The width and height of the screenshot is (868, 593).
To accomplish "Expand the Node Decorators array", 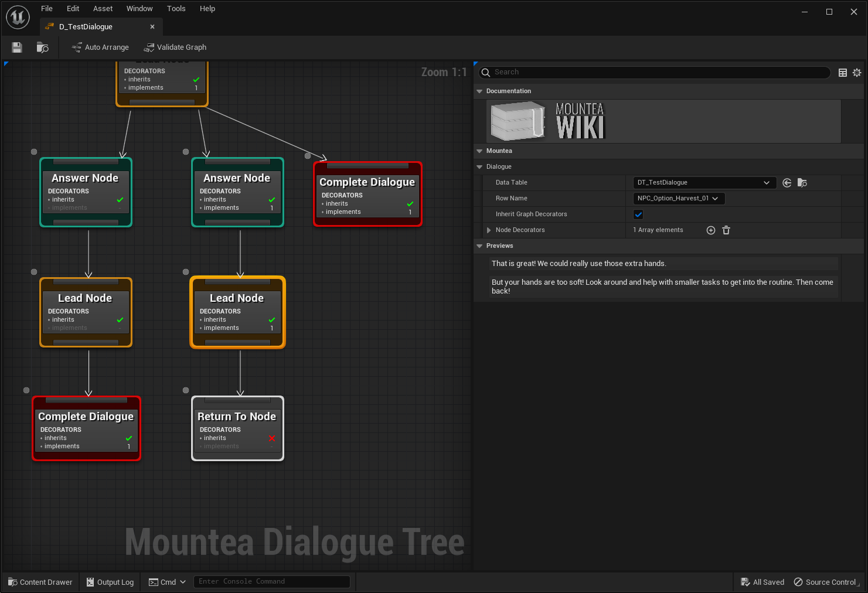I will (x=489, y=230).
